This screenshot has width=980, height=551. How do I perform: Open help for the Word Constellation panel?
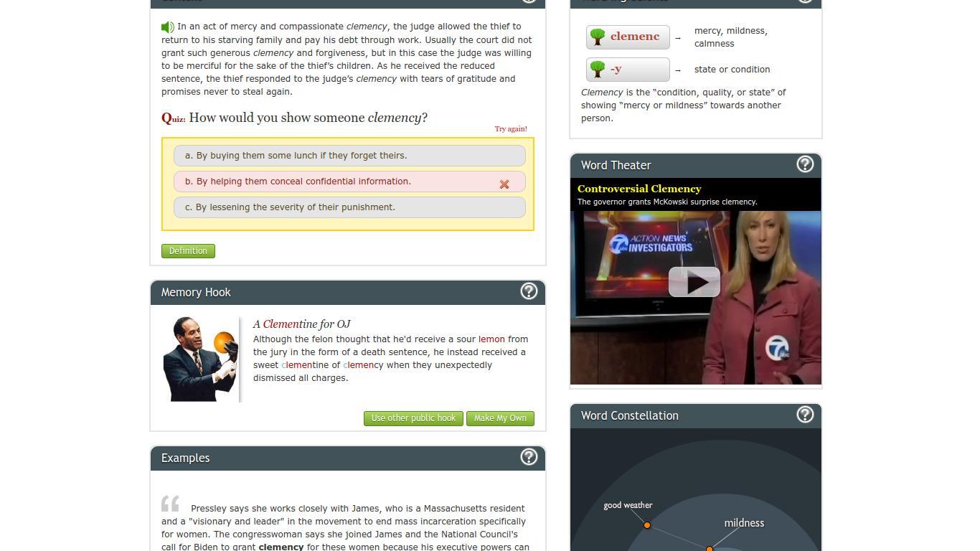805,415
